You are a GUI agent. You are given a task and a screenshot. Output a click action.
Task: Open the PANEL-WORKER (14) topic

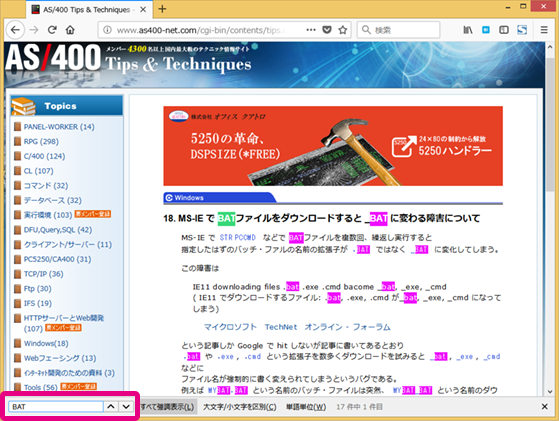pyautogui.click(x=59, y=127)
